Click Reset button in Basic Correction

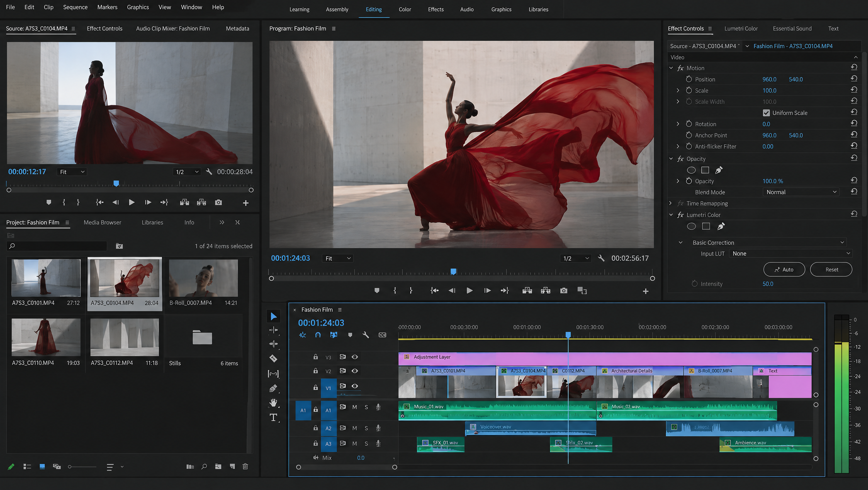[831, 270]
